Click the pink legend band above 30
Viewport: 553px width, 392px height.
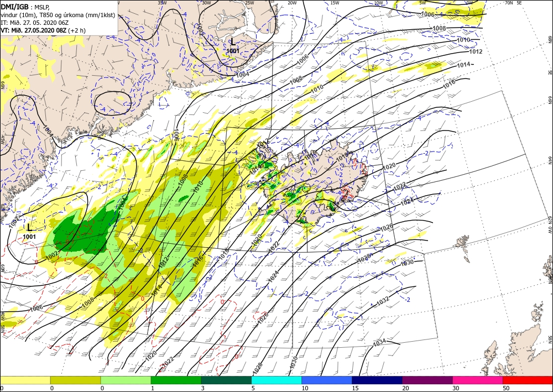[478, 380]
